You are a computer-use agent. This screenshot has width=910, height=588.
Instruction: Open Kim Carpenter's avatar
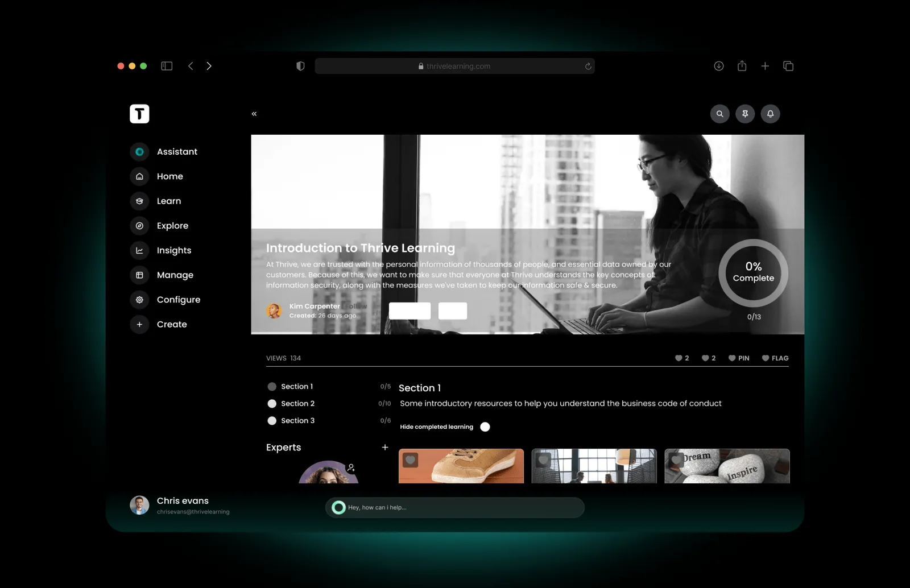[274, 310]
